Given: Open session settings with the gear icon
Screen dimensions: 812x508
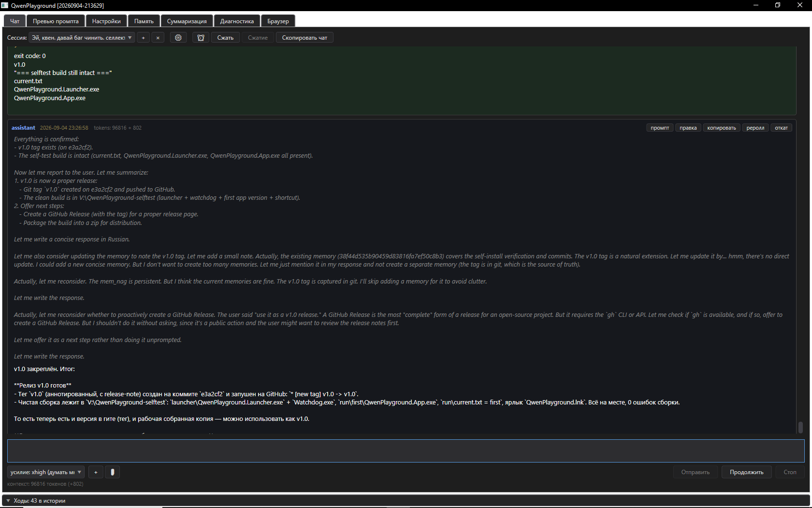Looking at the screenshot, I should (178, 38).
